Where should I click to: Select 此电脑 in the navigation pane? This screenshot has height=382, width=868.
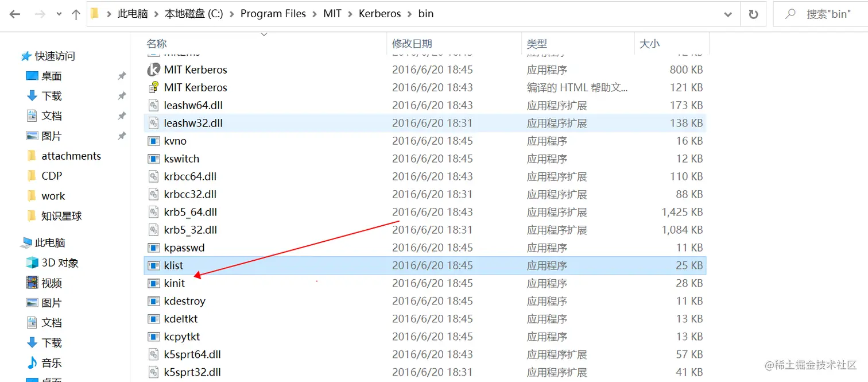tap(51, 242)
